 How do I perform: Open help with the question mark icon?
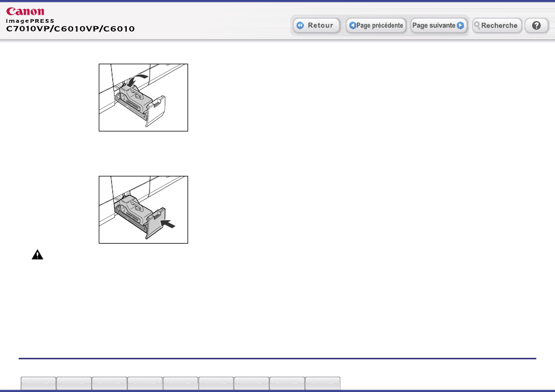click(x=536, y=26)
